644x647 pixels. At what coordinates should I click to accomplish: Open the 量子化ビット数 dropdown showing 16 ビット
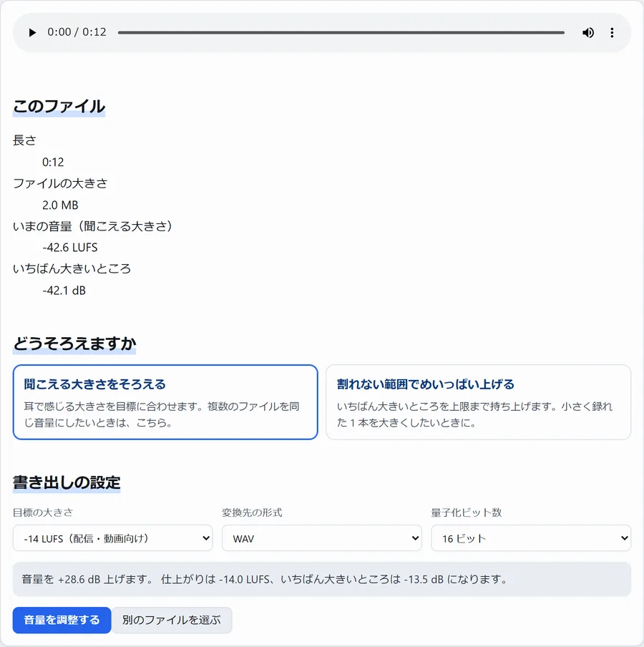(531, 537)
